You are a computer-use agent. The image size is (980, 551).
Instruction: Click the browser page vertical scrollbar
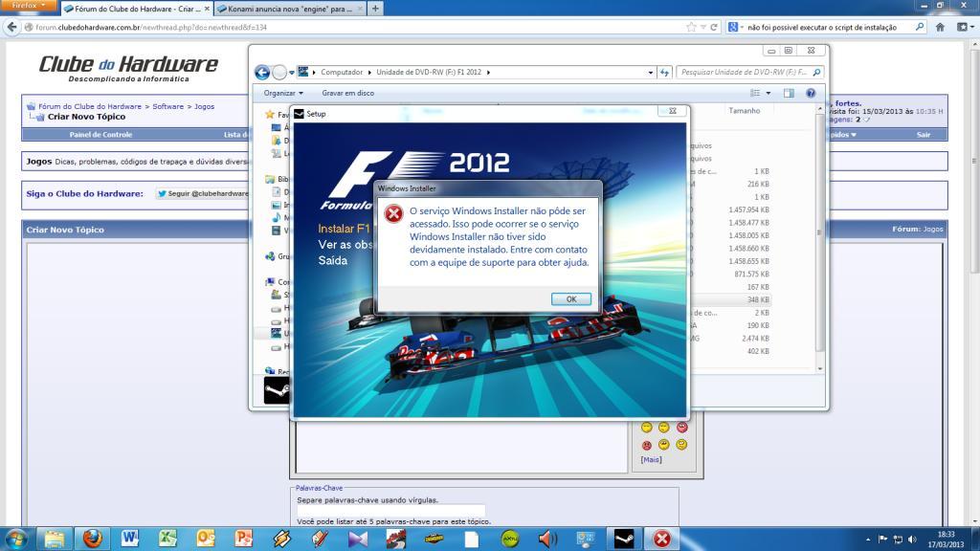pyautogui.click(x=974, y=281)
